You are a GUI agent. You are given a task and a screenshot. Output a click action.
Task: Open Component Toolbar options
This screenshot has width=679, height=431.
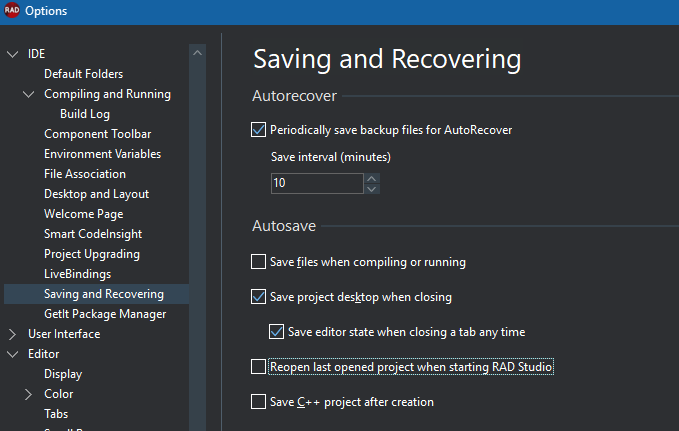coord(97,134)
